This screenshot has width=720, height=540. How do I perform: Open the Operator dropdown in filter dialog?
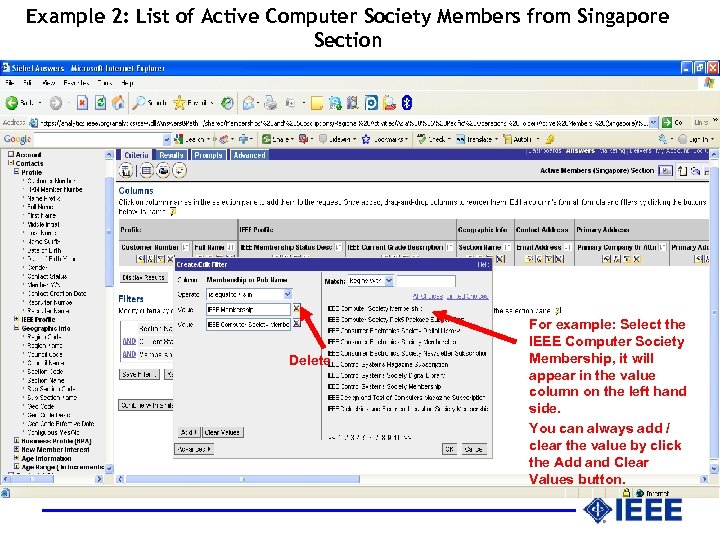tap(287, 294)
